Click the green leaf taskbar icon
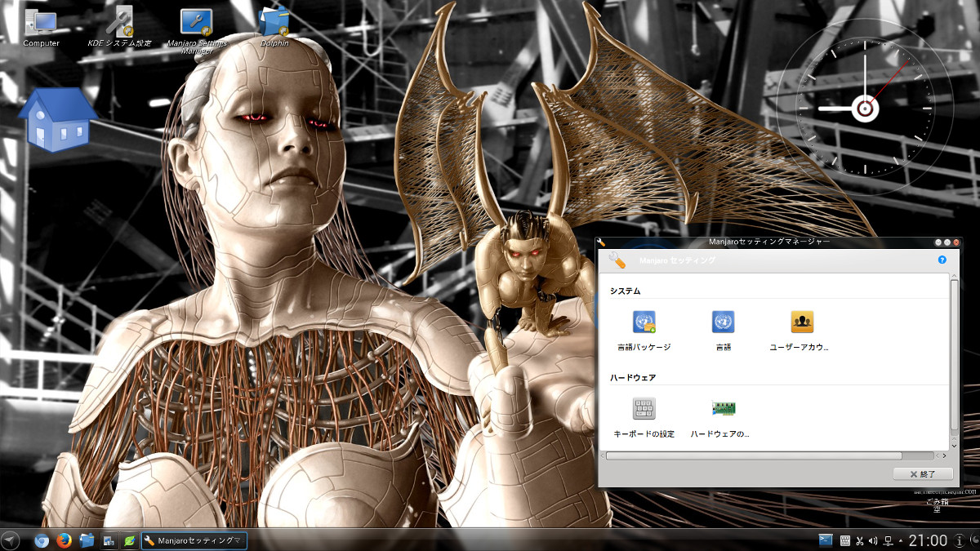This screenshot has height=551, width=980. click(129, 540)
